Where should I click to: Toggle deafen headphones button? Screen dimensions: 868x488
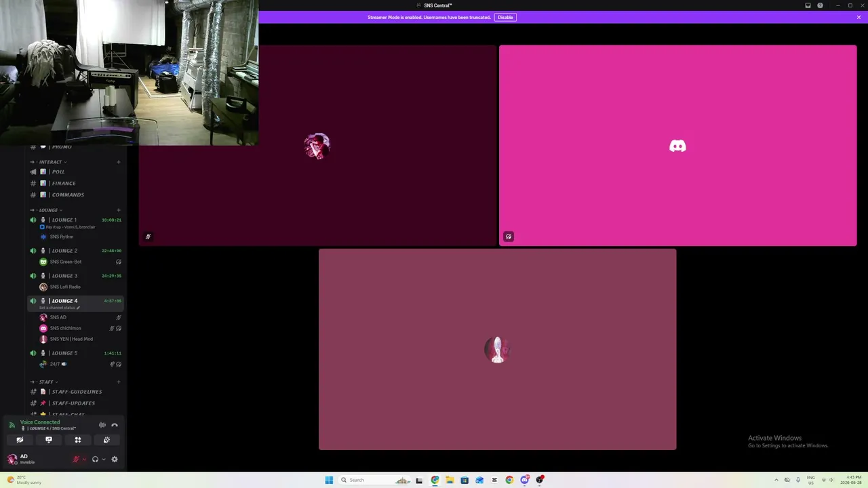(95, 460)
